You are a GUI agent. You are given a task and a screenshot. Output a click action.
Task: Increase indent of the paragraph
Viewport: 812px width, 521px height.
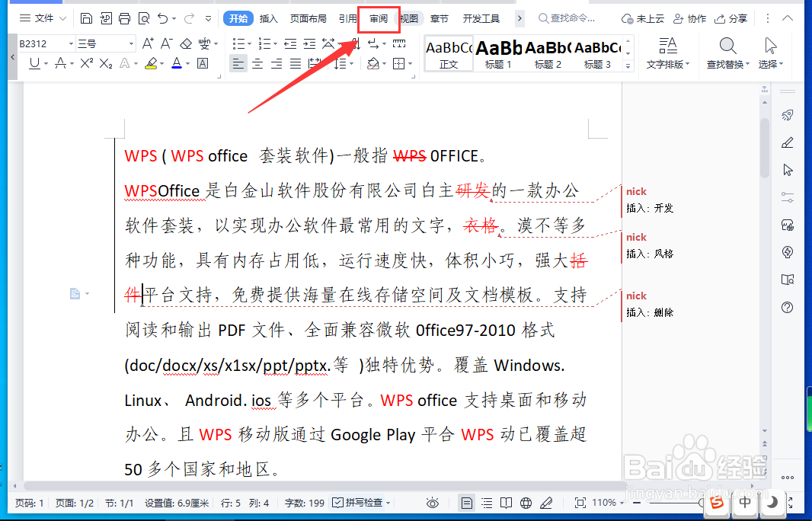coord(310,43)
